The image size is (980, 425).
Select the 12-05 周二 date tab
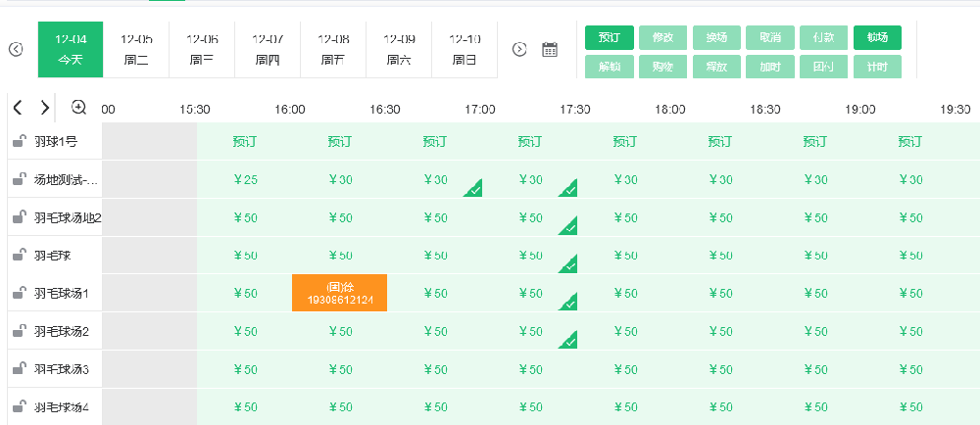tap(136, 49)
